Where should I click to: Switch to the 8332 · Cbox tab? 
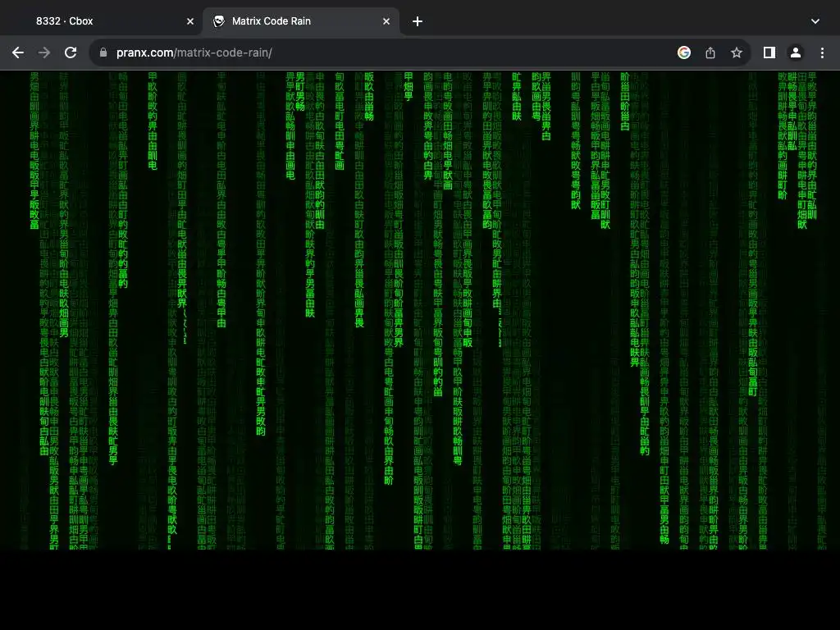click(x=102, y=21)
